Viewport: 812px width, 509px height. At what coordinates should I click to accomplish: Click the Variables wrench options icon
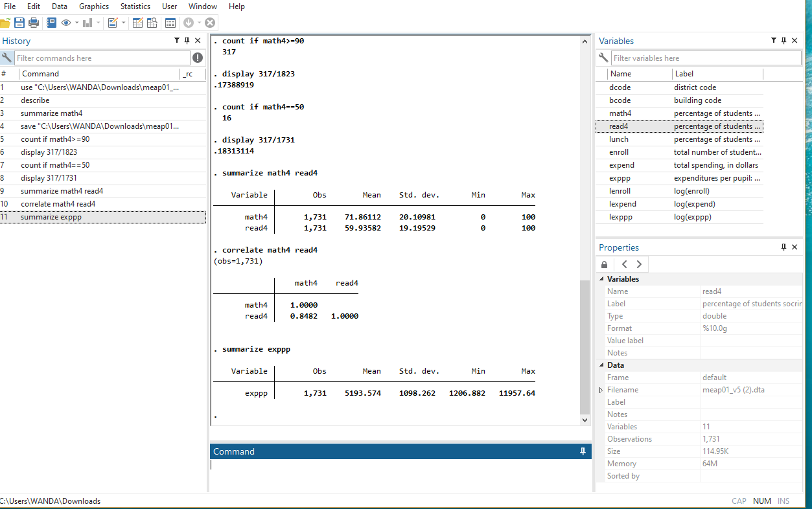click(603, 58)
